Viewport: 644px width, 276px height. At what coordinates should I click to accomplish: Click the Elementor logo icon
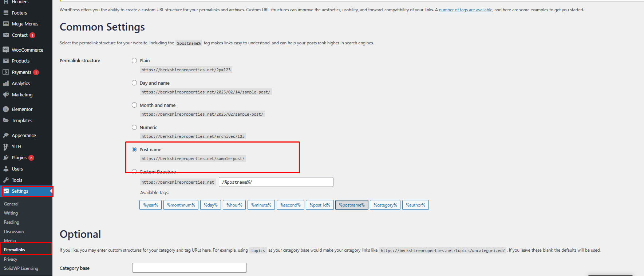click(x=6, y=109)
